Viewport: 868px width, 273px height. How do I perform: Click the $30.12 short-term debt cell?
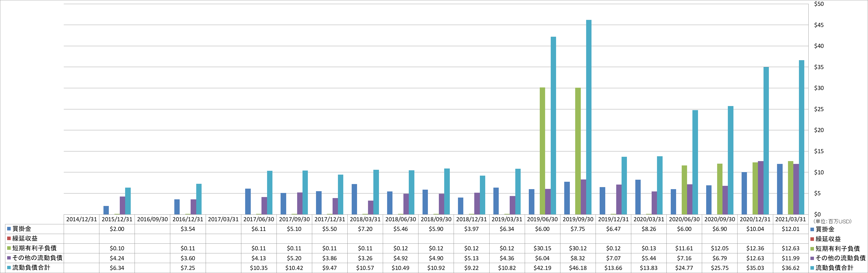pyautogui.click(x=578, y=248)
